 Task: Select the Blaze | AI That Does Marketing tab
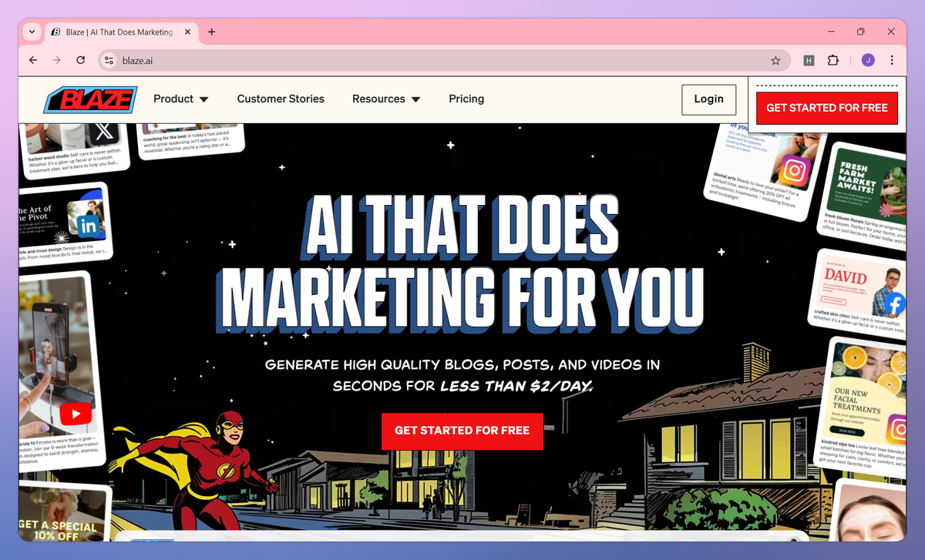pos(120,32)
